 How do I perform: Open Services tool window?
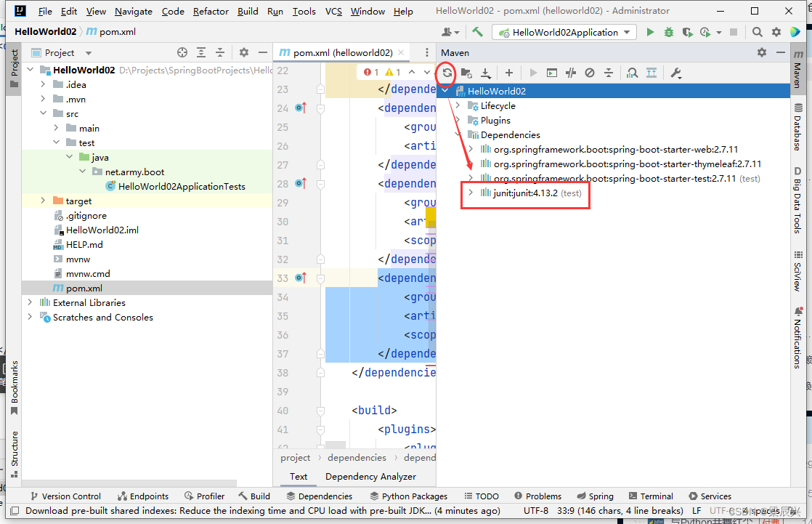pyautogui.click(x=710, y=496)
